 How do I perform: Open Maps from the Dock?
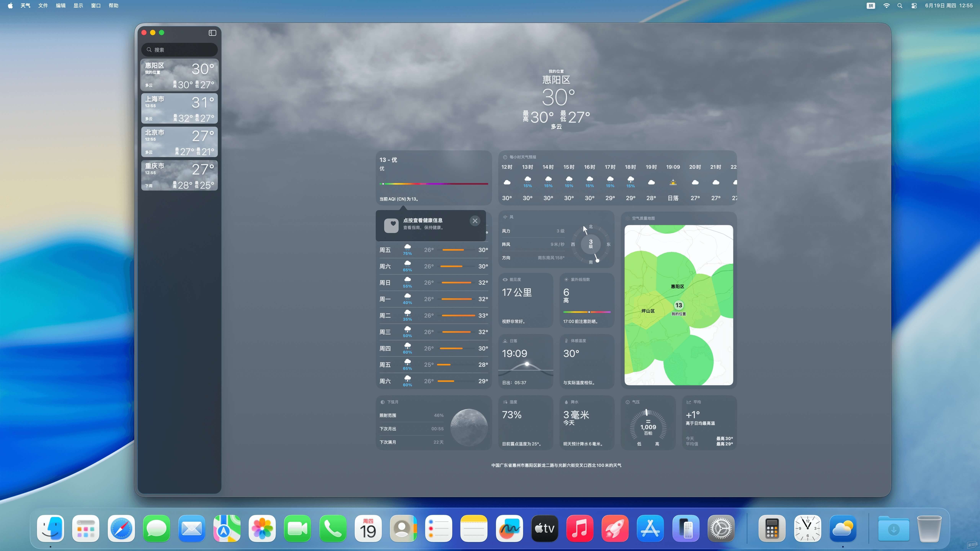227,528
